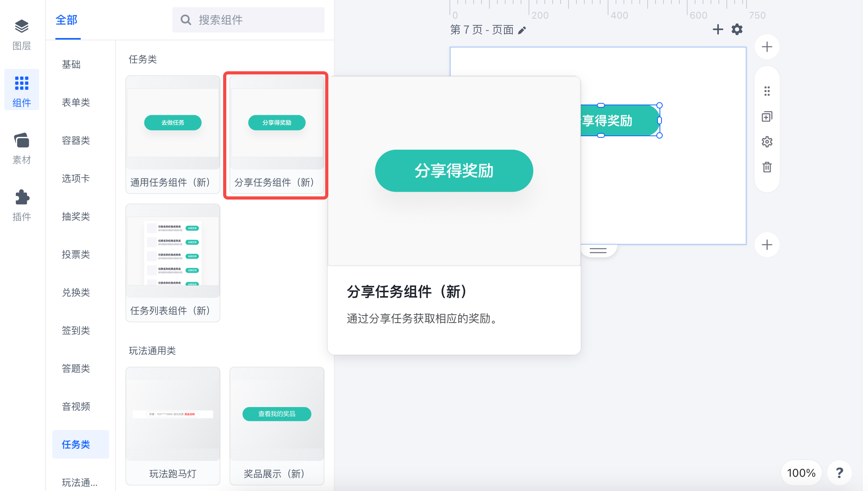Viewport: 868px width, 491px height.
Task: Delete page with the trash icon
Action: point(767,167)
